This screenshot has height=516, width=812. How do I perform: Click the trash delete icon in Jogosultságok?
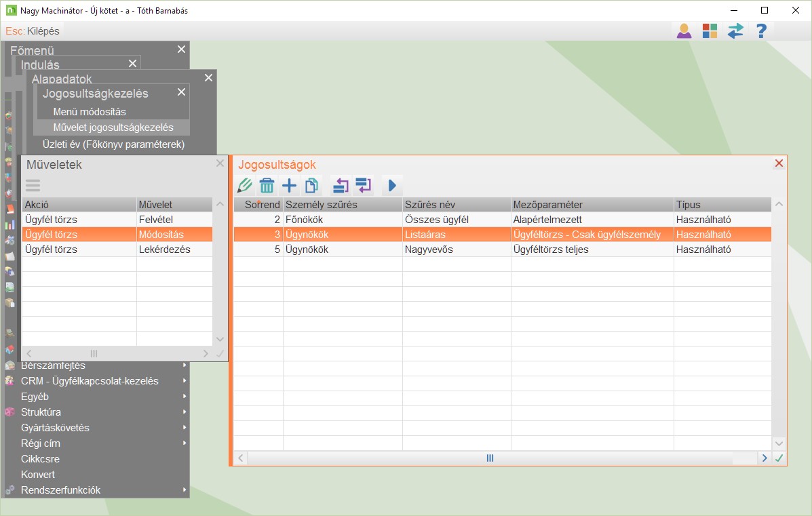click(267, 185)
